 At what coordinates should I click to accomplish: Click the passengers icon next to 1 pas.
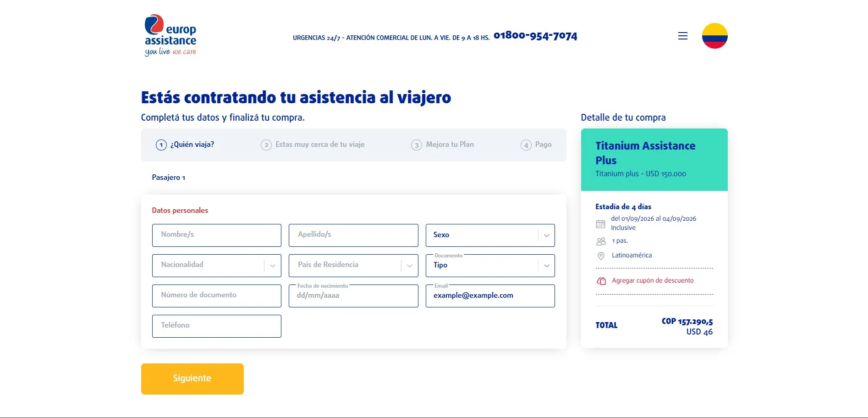click(x=601, y=241)
